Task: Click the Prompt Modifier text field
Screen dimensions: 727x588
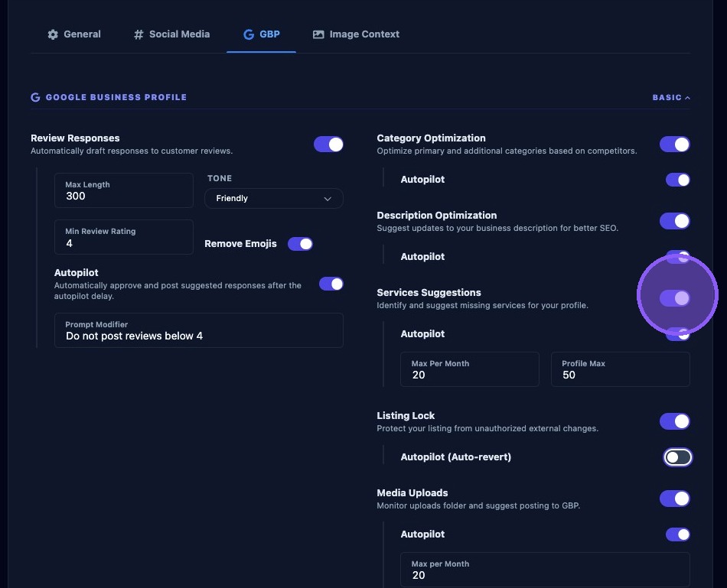Action: [x=198, y=330]
